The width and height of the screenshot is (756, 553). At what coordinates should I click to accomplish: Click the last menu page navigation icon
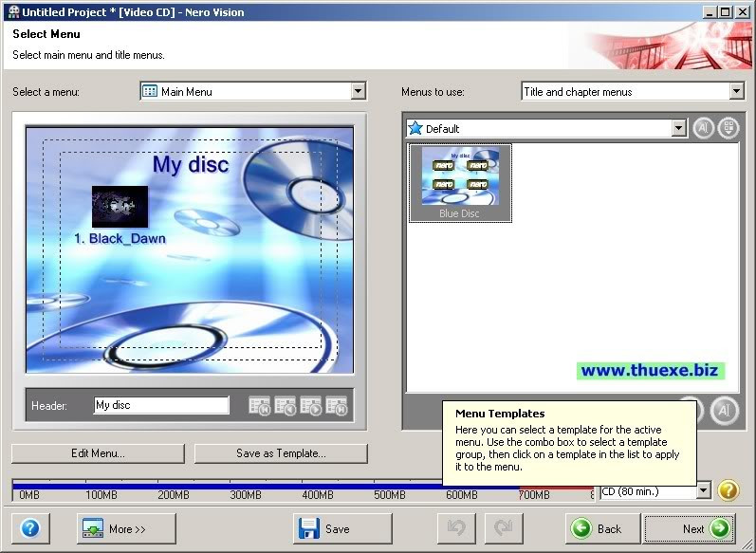coord(337,406)
